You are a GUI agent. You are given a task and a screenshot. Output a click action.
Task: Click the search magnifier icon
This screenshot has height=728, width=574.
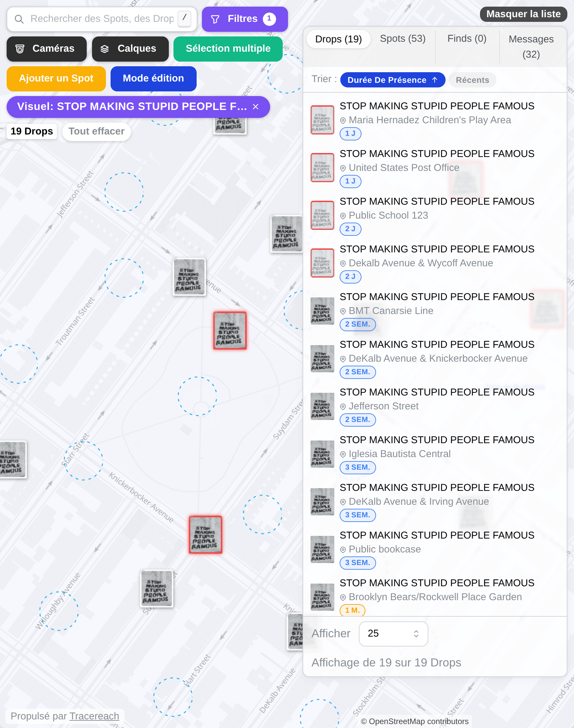(19, 19)
